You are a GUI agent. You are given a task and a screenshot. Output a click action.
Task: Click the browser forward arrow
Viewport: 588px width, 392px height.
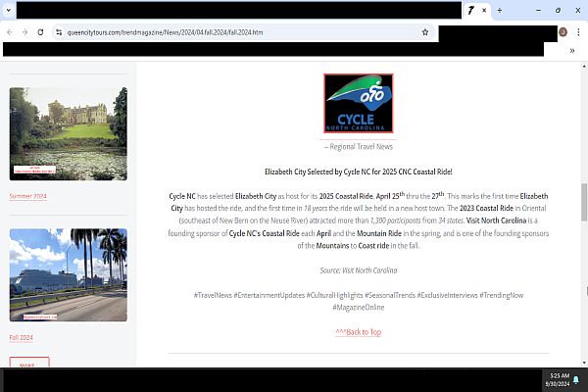24,31
